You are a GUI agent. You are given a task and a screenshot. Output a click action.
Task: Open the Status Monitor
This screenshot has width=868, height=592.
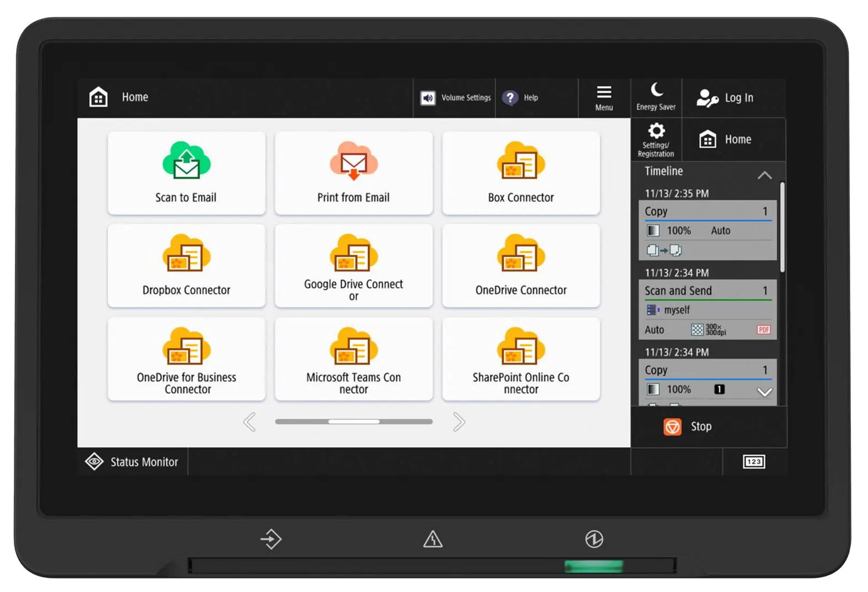132,461
